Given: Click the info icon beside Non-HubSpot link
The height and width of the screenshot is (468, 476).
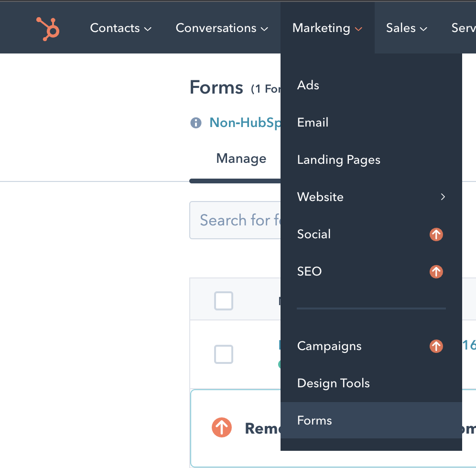Looking at the screenshot, I should pyautogui.click(x=196, y=123).
